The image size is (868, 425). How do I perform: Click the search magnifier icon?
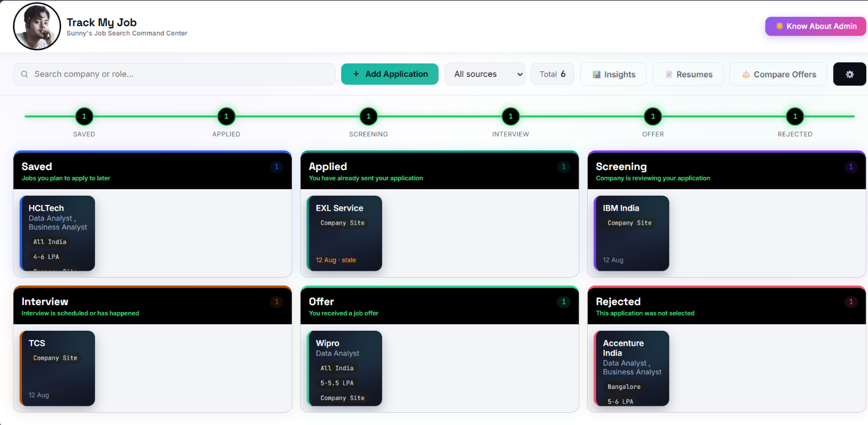click(x=24, y=74)
